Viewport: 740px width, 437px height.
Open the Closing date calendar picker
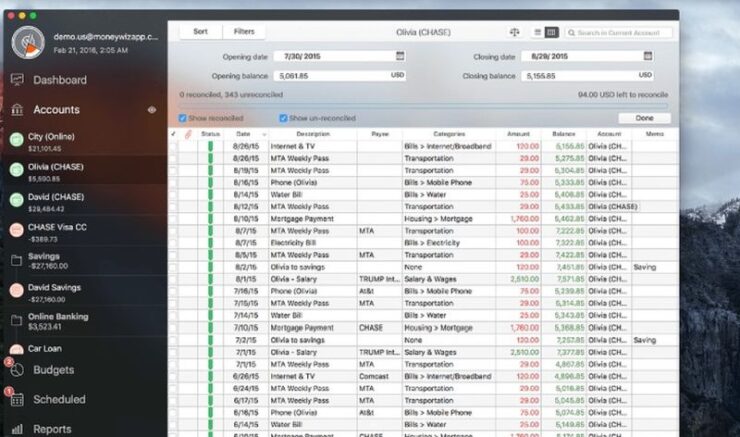[x=648, y=56]
